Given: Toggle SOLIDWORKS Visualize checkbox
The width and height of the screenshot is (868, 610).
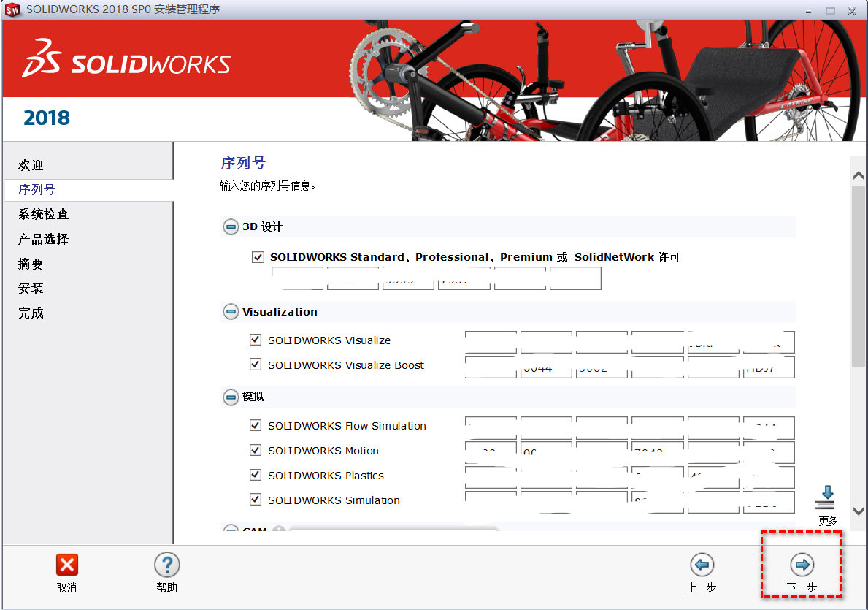Looking at the screenshot, I should pos(256,340).
